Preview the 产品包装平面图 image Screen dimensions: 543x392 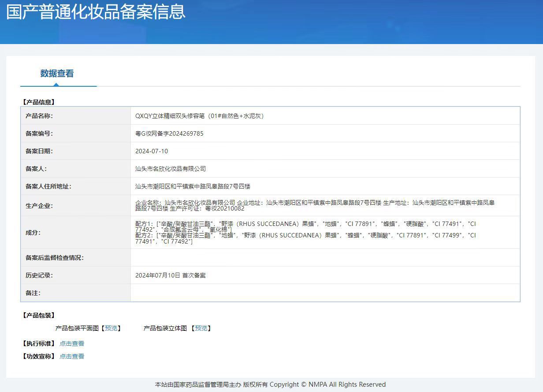coord(111,328)
